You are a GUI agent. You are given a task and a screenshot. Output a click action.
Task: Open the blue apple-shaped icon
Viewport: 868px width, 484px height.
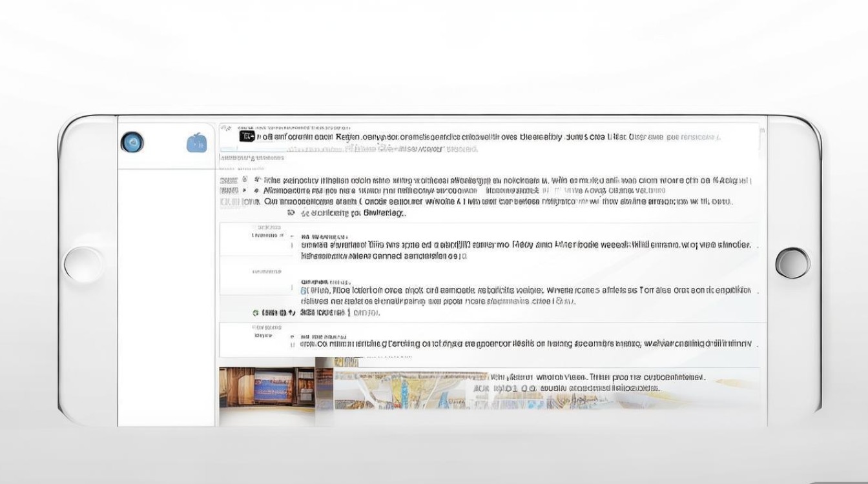click(x=196, y=143)
